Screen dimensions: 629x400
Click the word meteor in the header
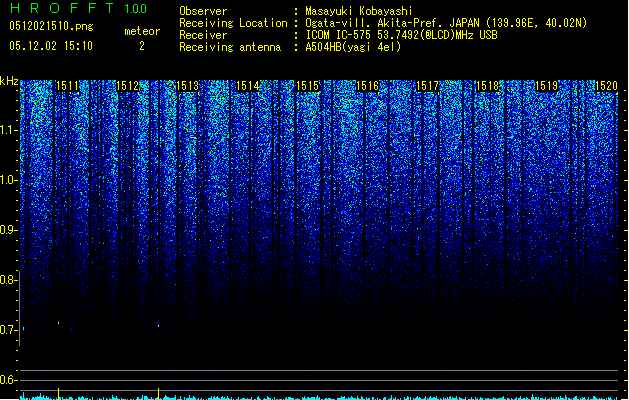point(142,31)
